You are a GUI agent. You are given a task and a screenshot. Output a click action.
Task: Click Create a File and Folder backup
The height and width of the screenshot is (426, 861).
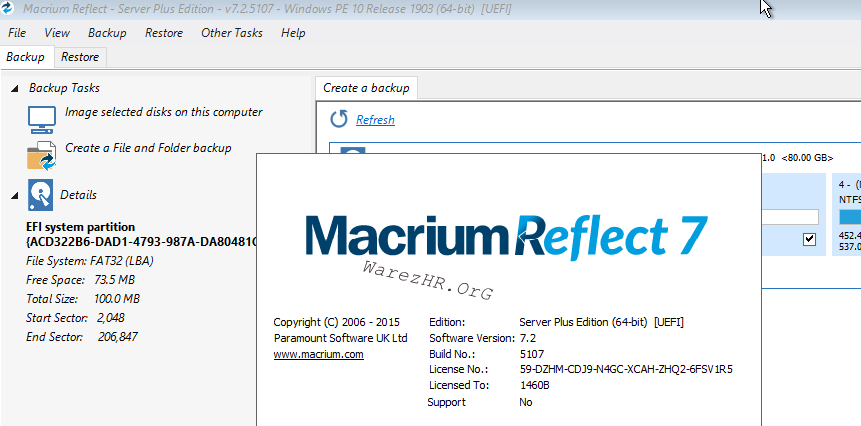click(148, 148)
